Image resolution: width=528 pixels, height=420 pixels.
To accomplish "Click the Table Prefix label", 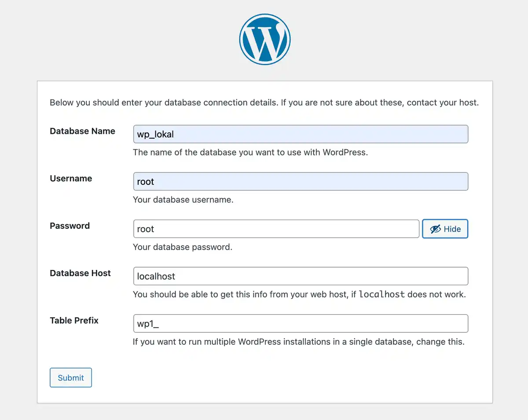I will point(74,320).
